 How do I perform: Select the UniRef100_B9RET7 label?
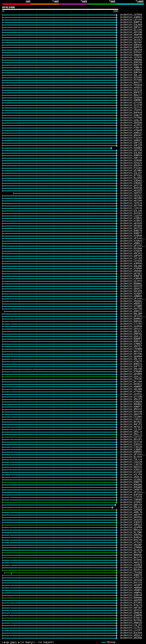(x=131, y=233)
